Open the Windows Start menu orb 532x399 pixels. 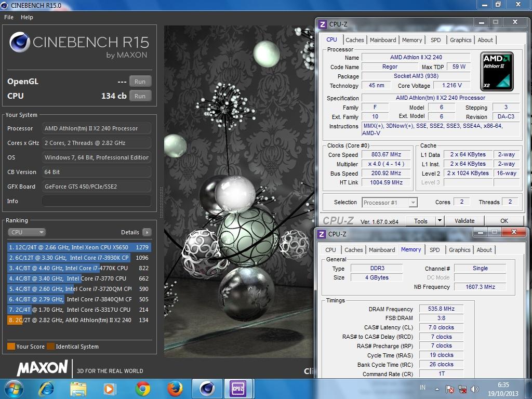click(14, 389)
